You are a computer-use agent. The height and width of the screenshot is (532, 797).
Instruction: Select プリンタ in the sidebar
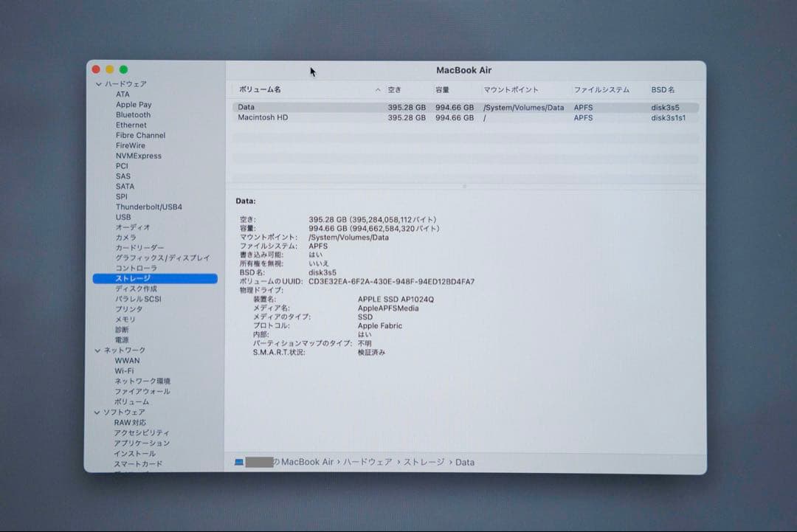pos(129,309)
